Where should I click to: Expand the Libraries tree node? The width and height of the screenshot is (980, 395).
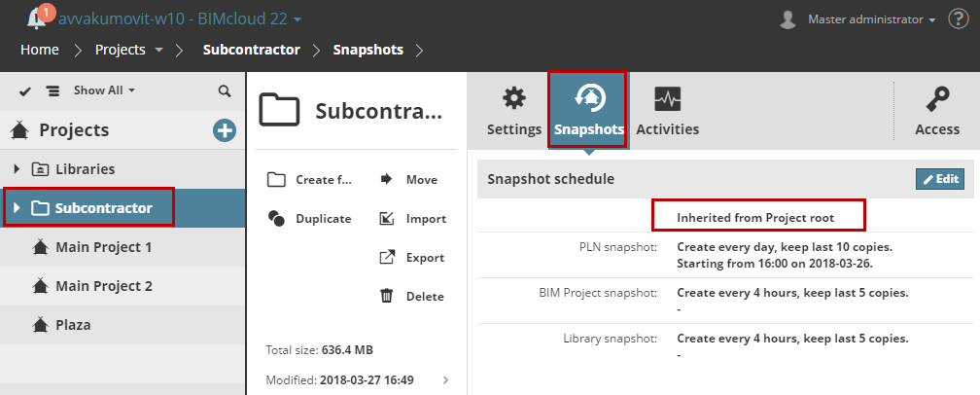[17, 168]
